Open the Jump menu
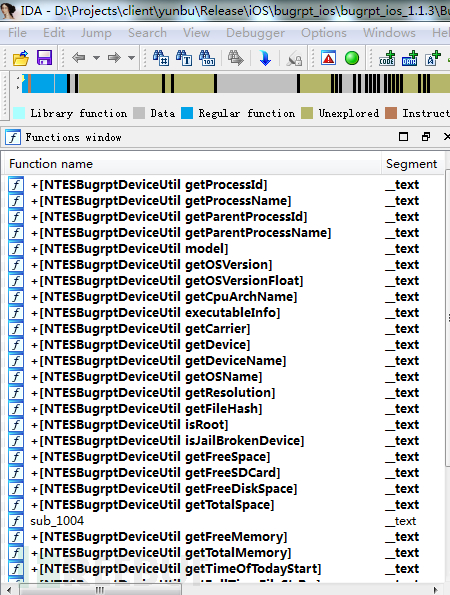Screen dimensions: 450x595 pyautogui.click(x=96, y=33)
